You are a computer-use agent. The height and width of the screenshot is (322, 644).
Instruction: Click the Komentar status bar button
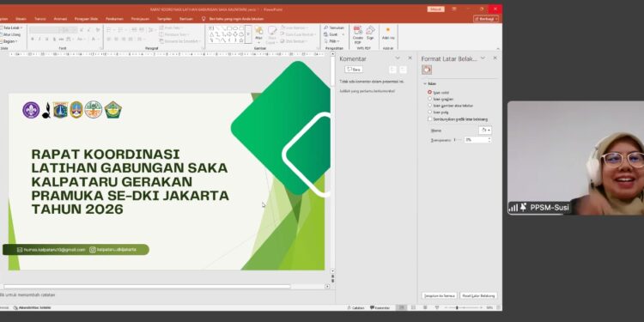380,307
